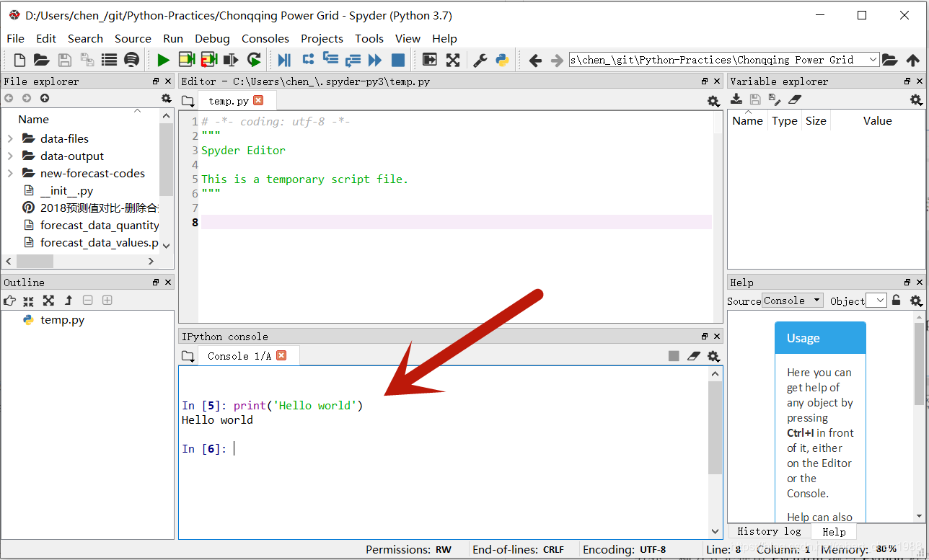Click the debug step-over icon
Image resolution: width=929 pixels, height=560 pixels.
click(308, 60)
